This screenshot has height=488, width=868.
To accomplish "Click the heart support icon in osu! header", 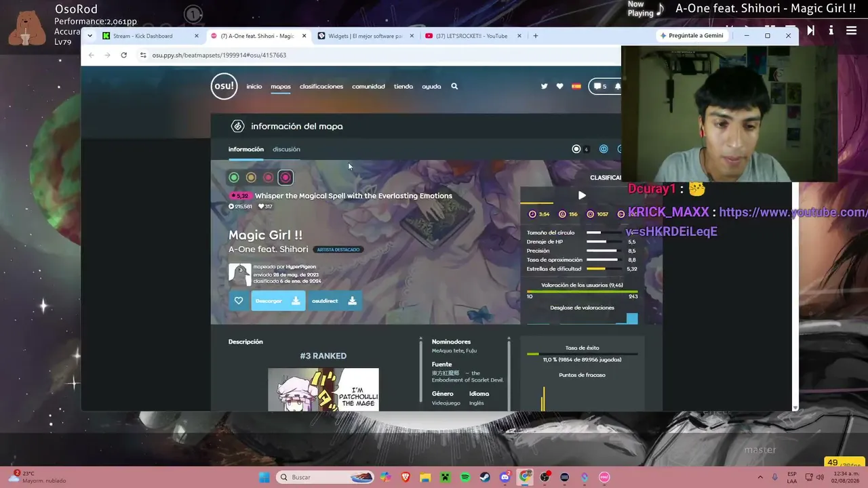I will pyautogui.click(x=559, y=86).
